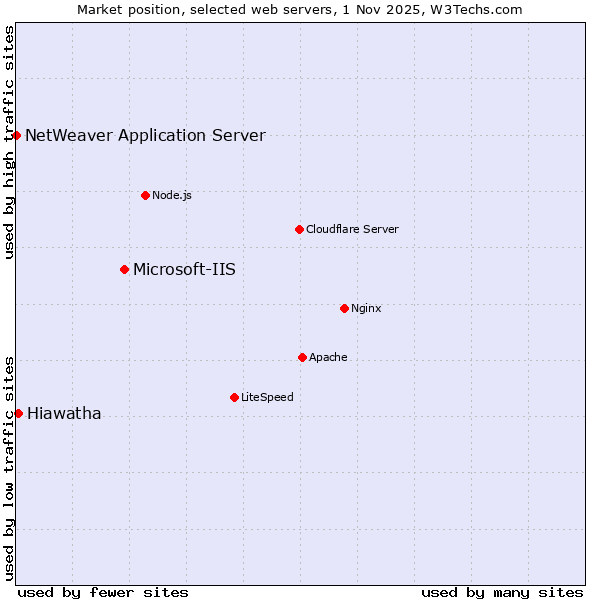Click the red NetWeaver Application Server marker
The width and height of the screenshot is (600, 600).
point(17,135)
